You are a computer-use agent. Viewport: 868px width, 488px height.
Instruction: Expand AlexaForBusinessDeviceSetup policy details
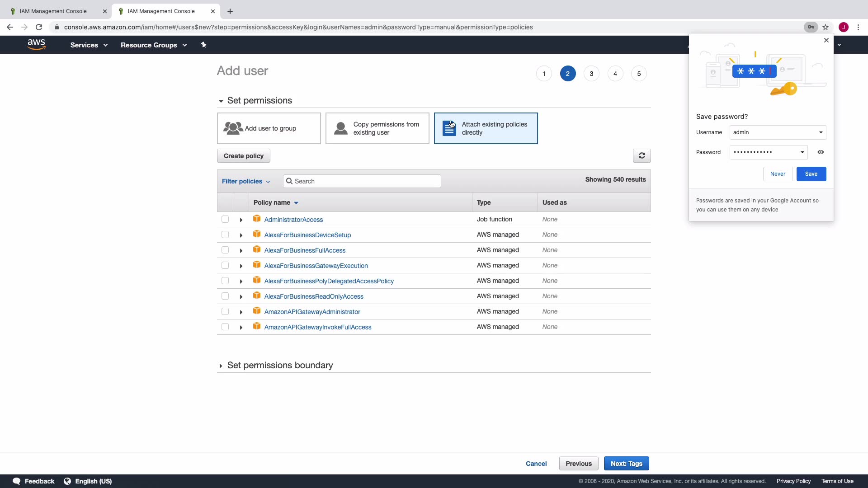(x=241, y=235)
